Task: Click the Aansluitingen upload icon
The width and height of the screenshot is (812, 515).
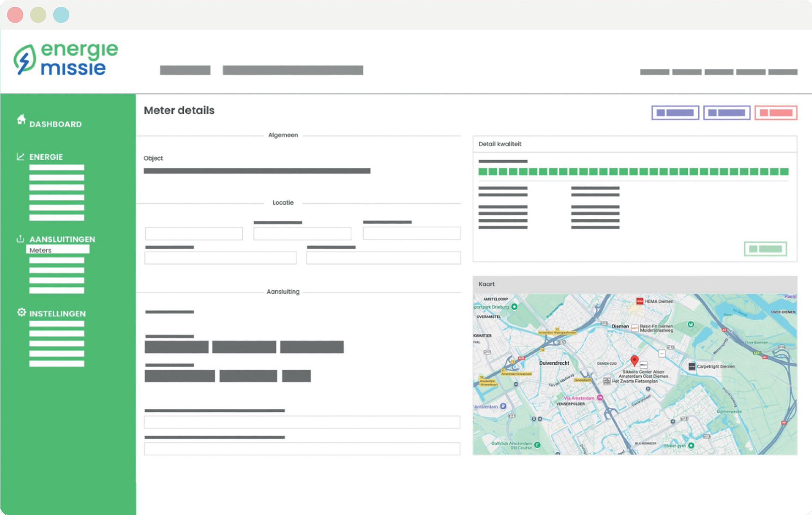Action: pos(20,239)
